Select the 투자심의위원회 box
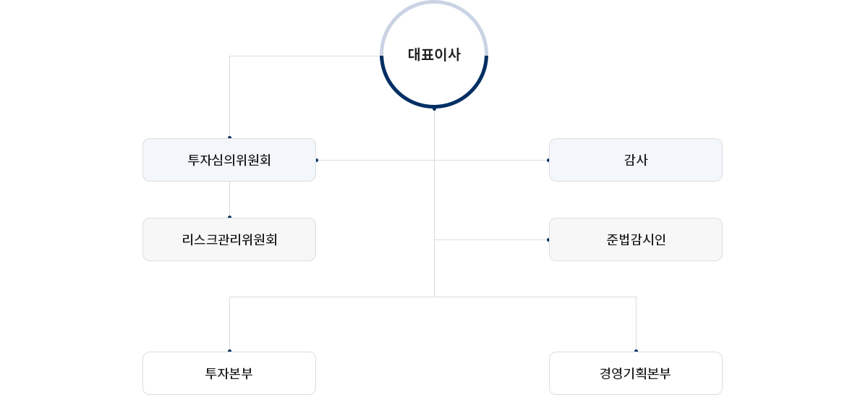Screen dimensions: 868x395 (x=229, y=160)
